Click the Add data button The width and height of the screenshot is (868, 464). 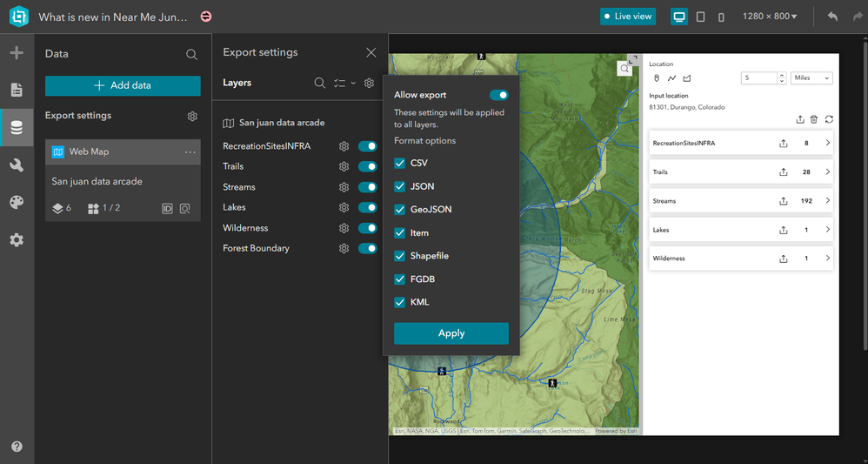click(123, 86)
